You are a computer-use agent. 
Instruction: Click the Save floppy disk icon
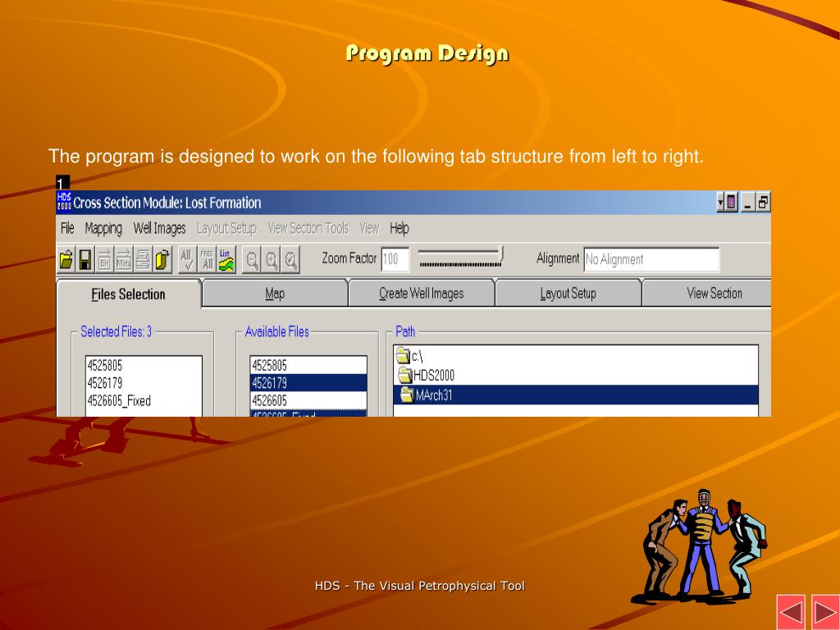point(85,260)
